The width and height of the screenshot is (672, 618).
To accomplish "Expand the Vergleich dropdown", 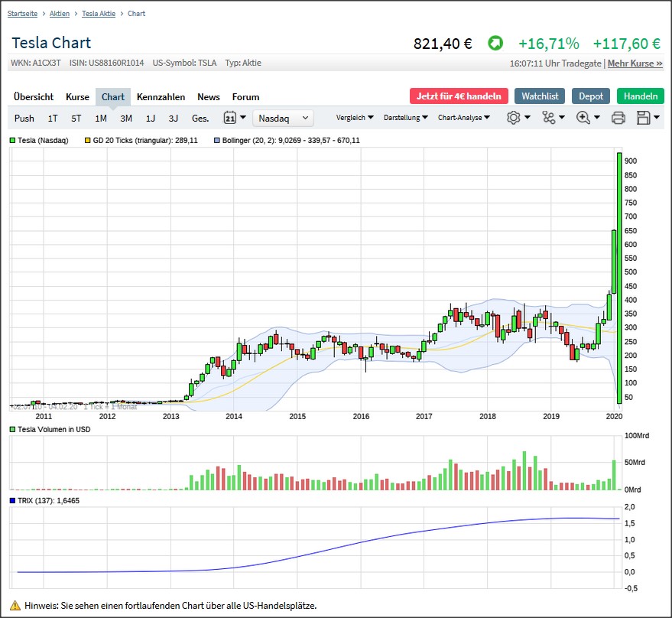I will pyautogui.click(x=355, y=118).
